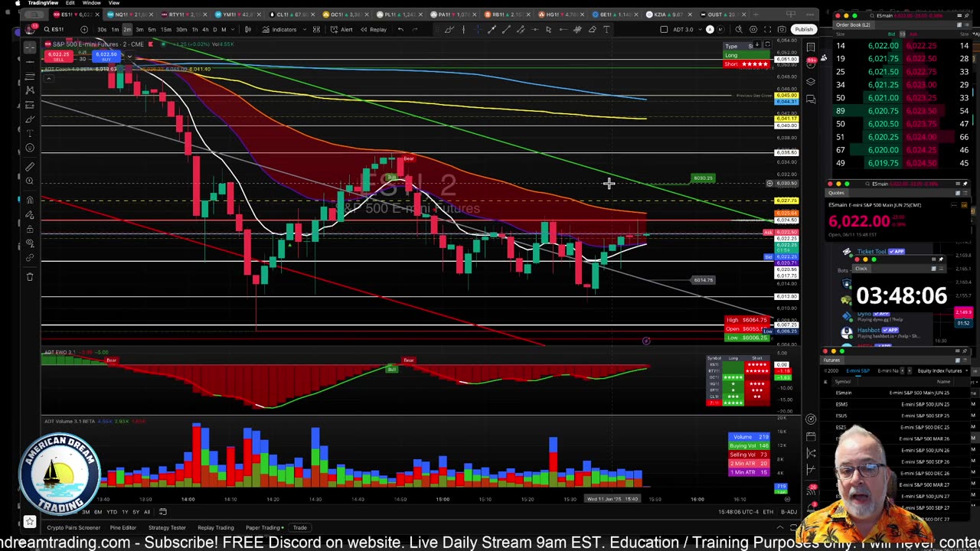Open the watchlist bookmark icon in right sidebar
The width and height of the screenshot is (980, 551).
(x=811, y=47)
